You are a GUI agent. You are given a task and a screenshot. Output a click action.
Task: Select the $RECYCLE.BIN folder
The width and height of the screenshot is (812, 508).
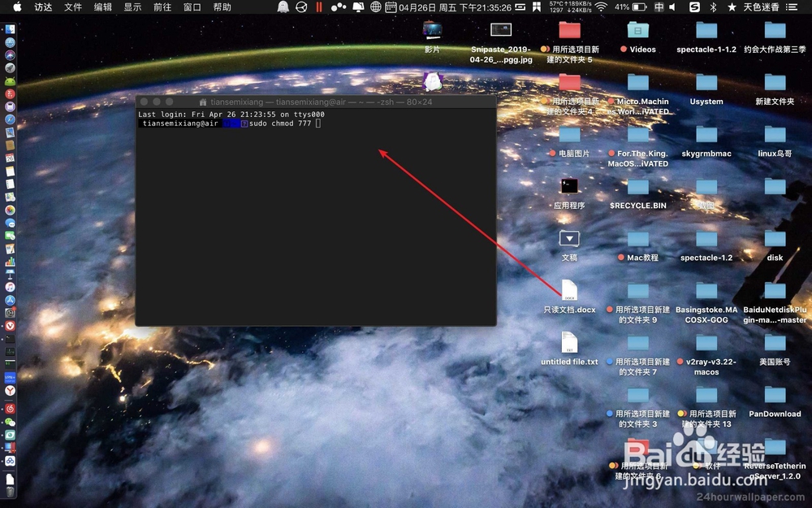pyautogui.click(x=638, y=193)
